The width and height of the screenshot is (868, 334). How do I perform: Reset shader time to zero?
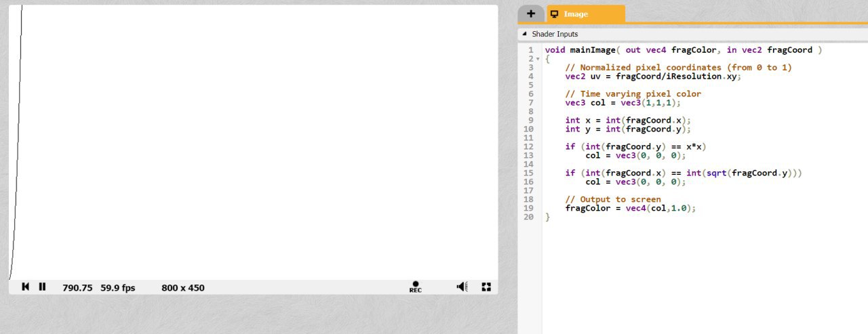pos(25,287)
